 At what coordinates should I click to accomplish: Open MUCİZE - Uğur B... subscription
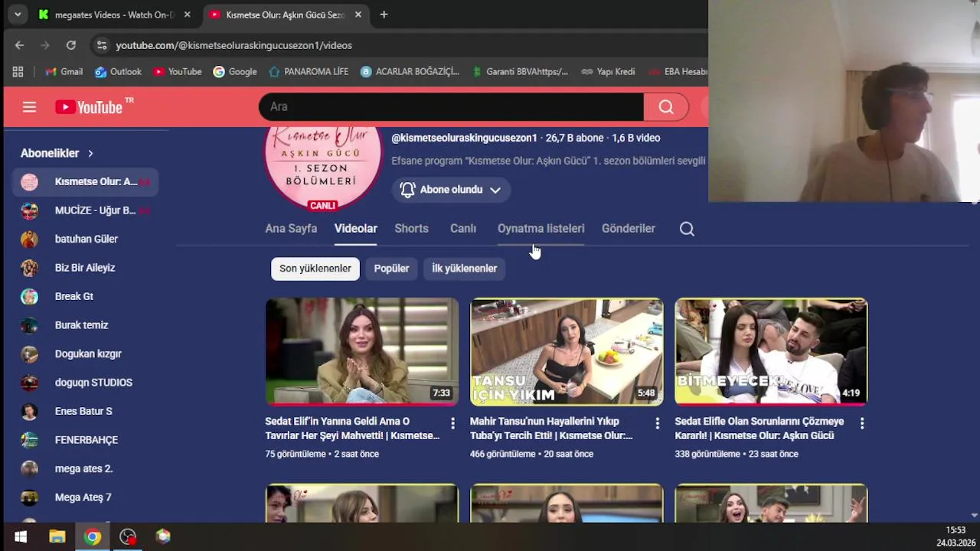tap(85, 210)
